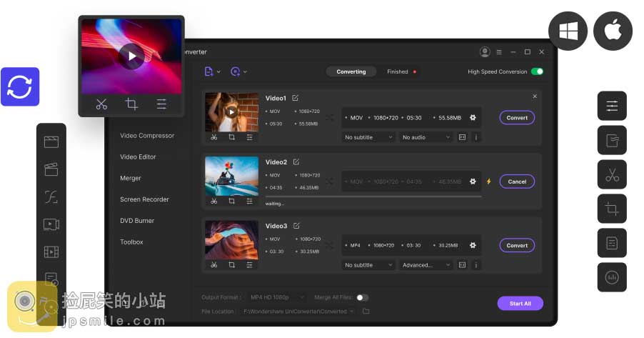Click the clapperboard icon in left strip

51,169
